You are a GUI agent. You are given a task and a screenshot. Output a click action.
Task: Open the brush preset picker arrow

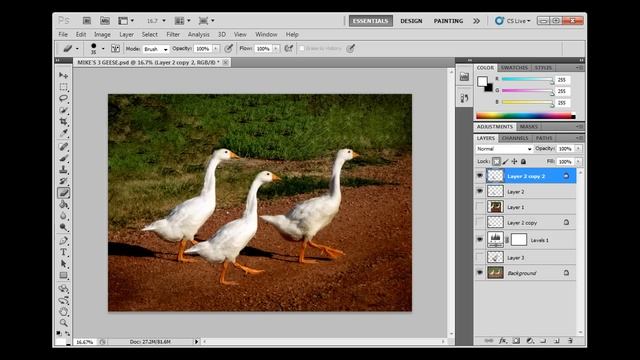point(103,49)
